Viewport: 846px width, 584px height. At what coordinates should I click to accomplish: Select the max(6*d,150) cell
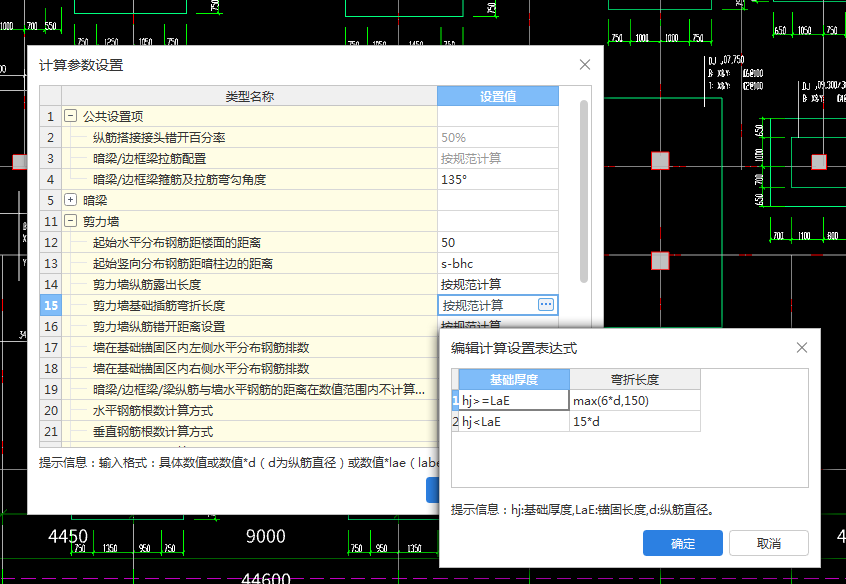click(x=635, y=400)
